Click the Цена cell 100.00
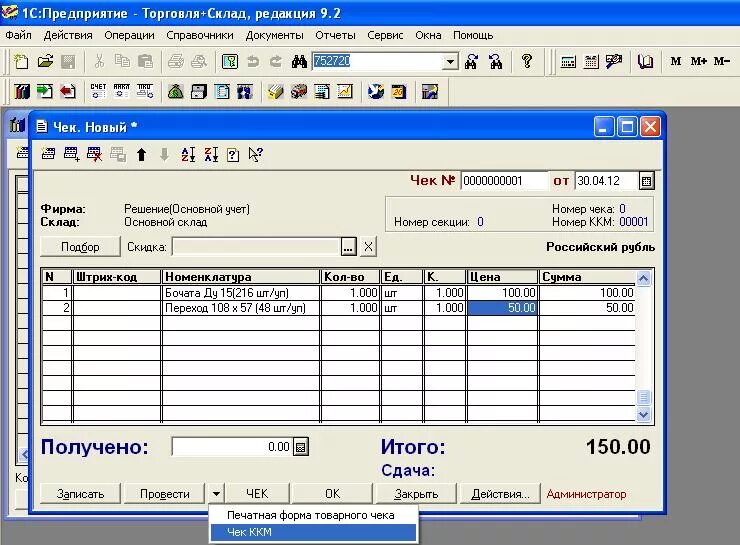Image resolution: width=740 pixels, height=545 pixels. [x=502, y=293]
